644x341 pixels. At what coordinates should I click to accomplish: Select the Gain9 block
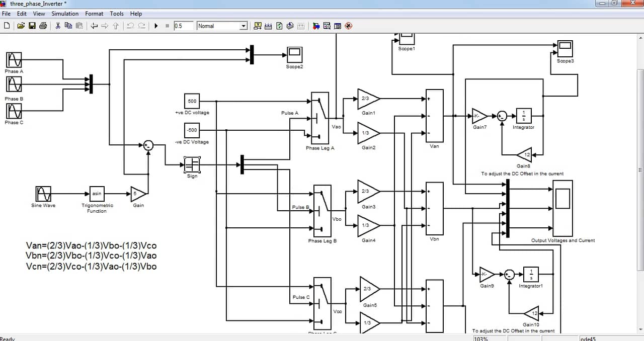click(x=487, y=274)
